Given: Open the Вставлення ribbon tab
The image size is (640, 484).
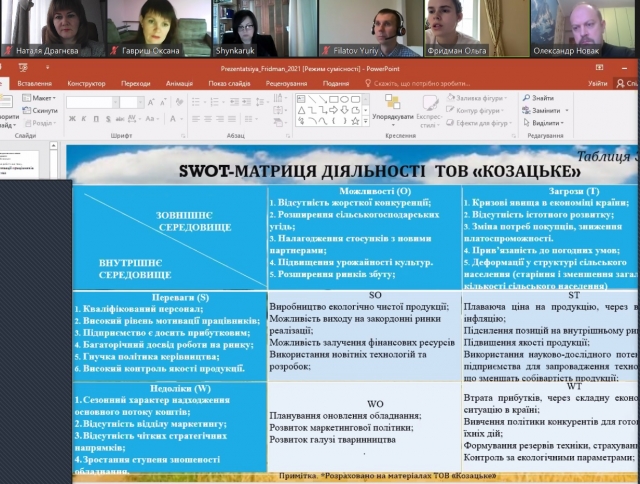Looking at the screenshot, I should tap(35, 84).
